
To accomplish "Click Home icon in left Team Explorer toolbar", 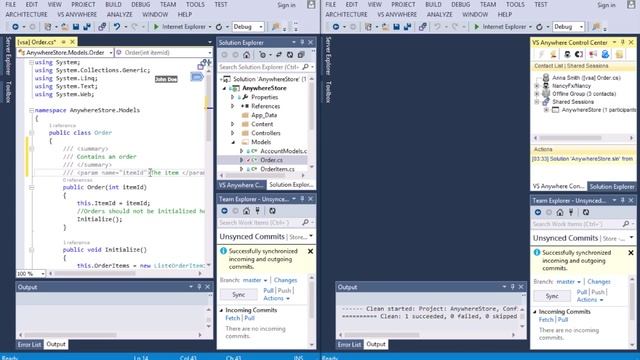I will point(247,211).
